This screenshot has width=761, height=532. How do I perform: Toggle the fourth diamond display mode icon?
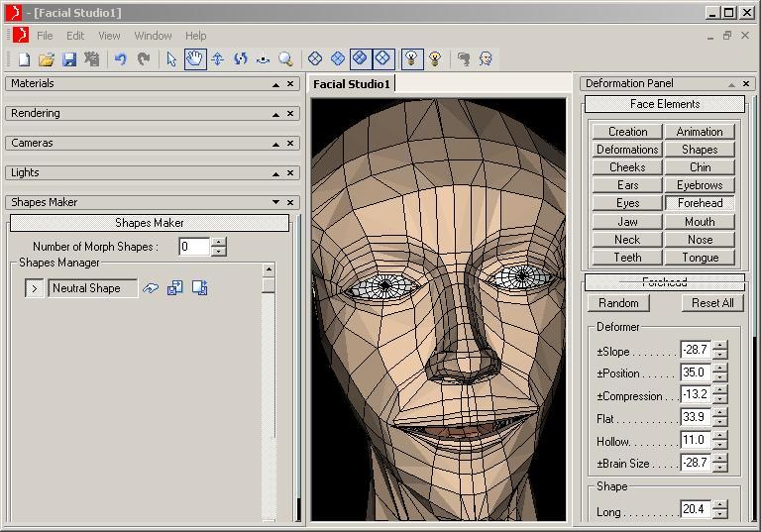coord(383,59)
